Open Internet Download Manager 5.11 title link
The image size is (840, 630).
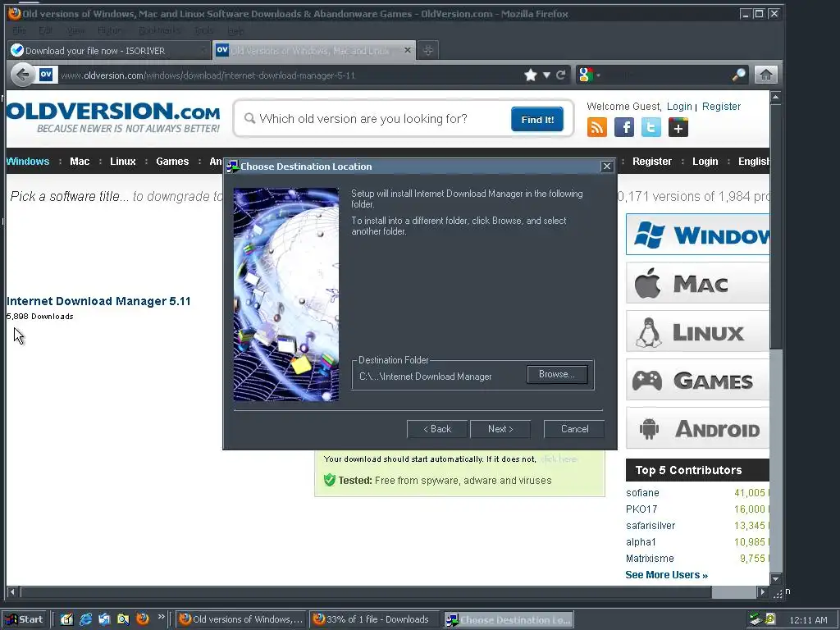tap(98, 301)
